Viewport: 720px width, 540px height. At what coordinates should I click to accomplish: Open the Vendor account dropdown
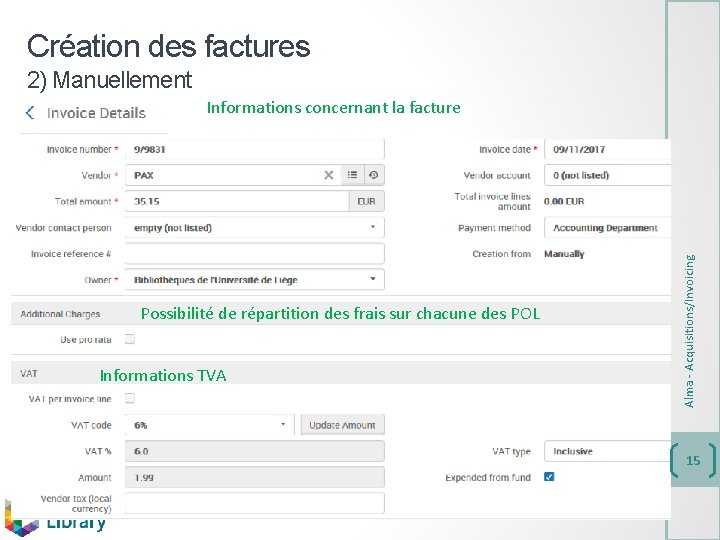(x=608, y=175)
